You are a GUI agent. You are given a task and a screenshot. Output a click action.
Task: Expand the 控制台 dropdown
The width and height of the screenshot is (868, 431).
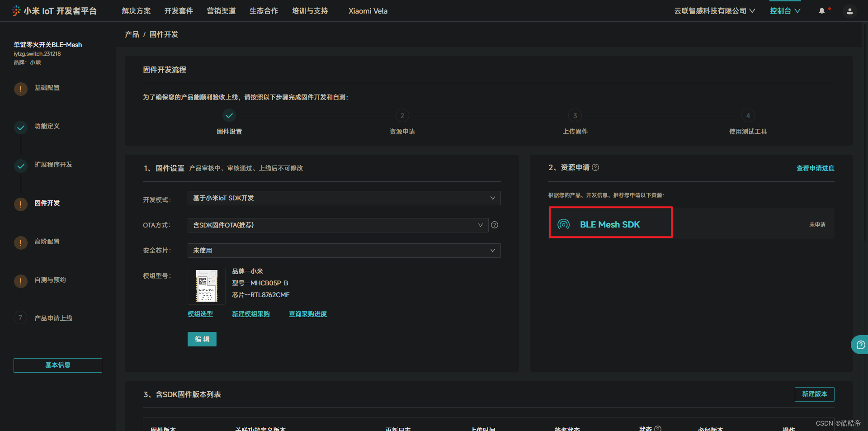tap(785, 11)
